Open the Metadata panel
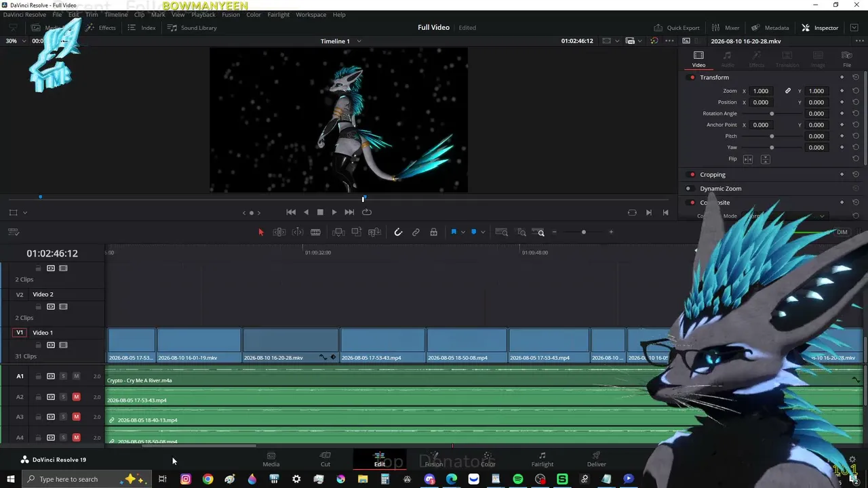The width and height of the screenshot is (868, 488). (x=770, y=28)
